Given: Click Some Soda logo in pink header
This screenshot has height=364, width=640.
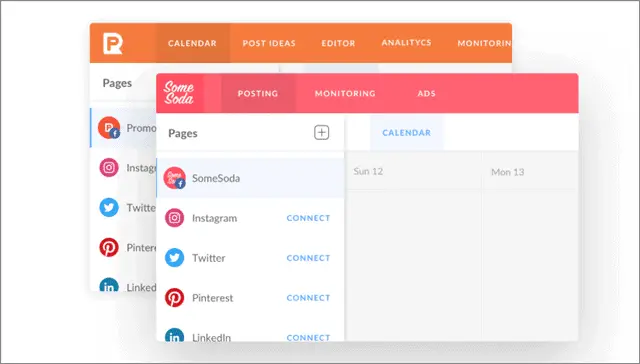Looking at the screenshot, I should point(178,93).
